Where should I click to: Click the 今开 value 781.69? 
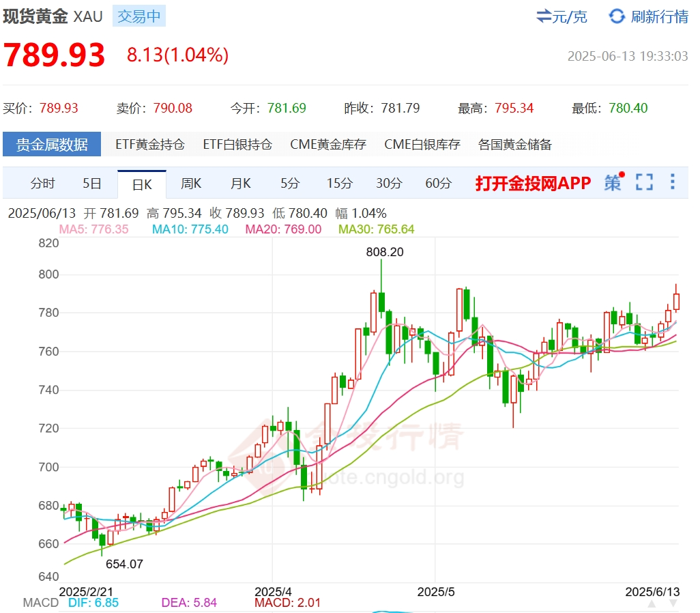click(x=287, y=108)
